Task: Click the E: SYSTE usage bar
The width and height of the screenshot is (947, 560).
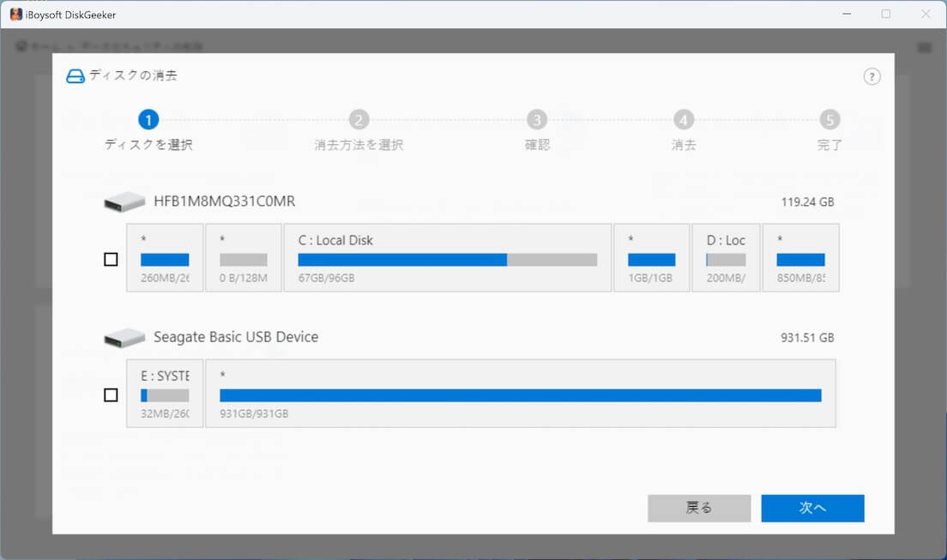Action: [x=165, y=395]
